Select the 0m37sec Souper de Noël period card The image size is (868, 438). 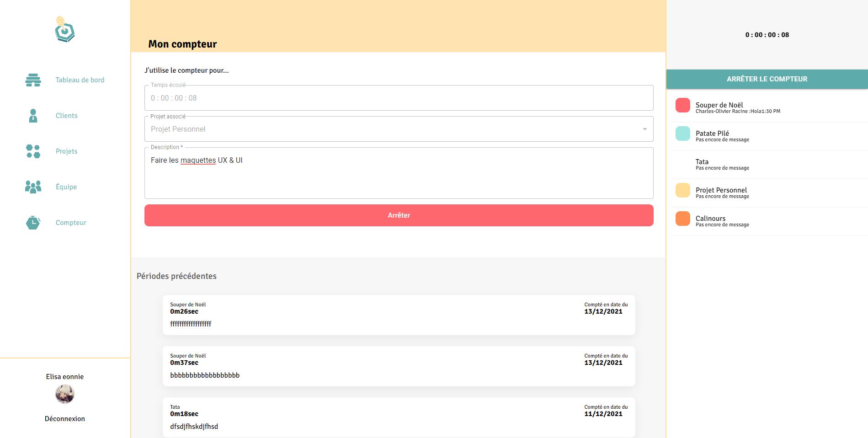coord(399,366)
